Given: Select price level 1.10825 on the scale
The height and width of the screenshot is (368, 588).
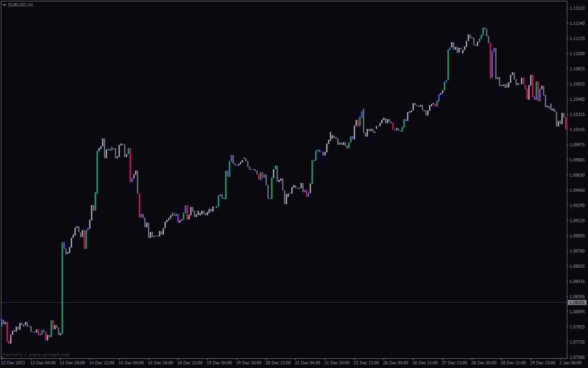Looking at the screenshot, I should pyautogui.click(x=577, y=69).
